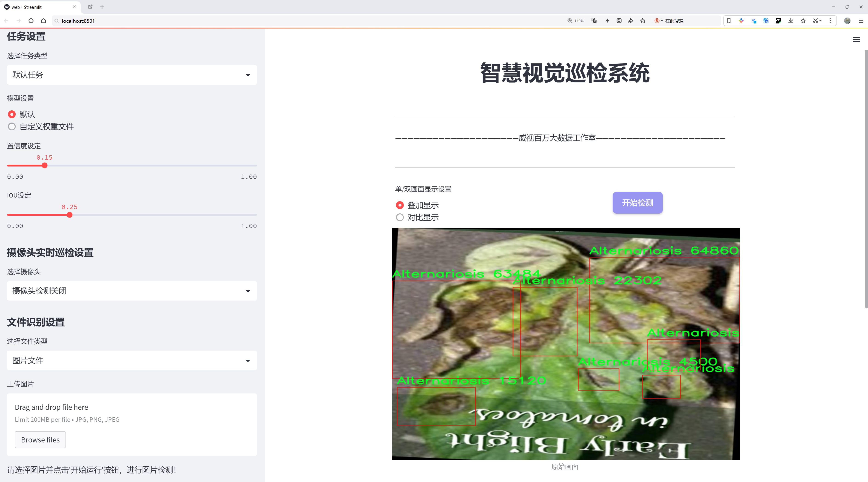Click the Drag and drop file upload area
Image resolution: width=868 pixels, height=482 pixels.
132,425
